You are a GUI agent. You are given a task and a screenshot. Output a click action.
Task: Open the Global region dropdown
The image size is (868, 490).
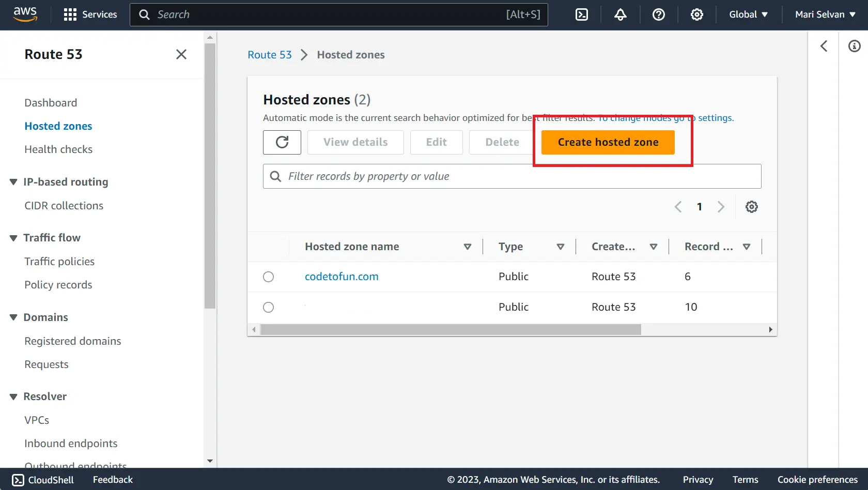coord(748,14)
